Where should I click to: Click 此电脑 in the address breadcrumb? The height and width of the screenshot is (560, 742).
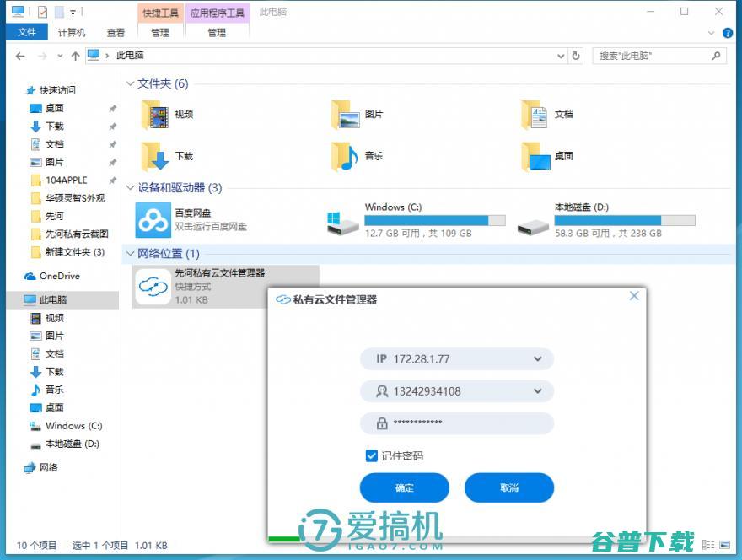coord(130,56)
